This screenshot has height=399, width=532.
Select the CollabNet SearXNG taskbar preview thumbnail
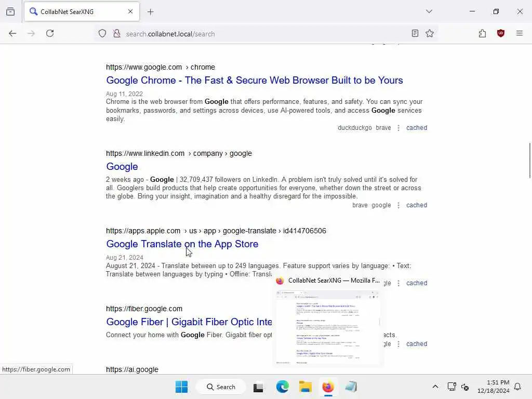(x=328, y=327)
